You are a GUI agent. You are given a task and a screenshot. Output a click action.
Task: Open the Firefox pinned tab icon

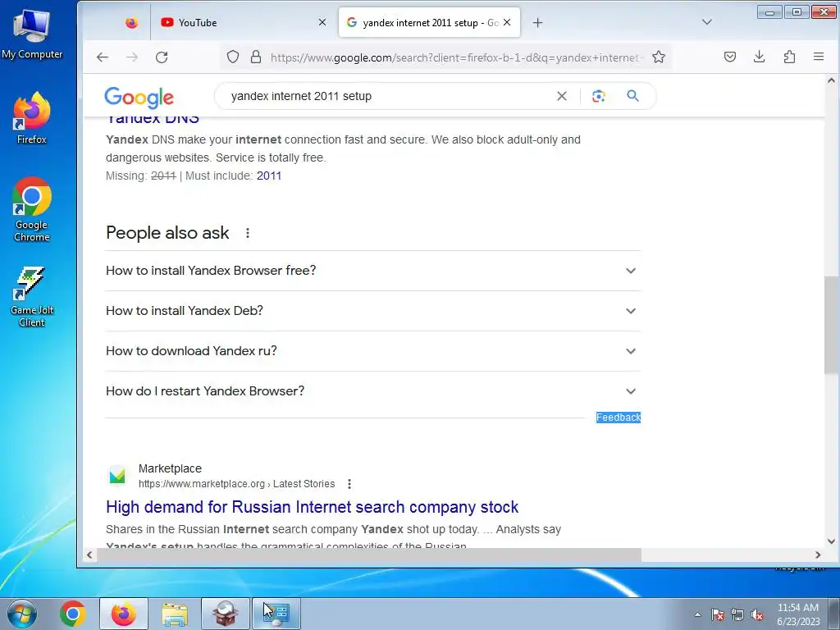coord(131,22)
